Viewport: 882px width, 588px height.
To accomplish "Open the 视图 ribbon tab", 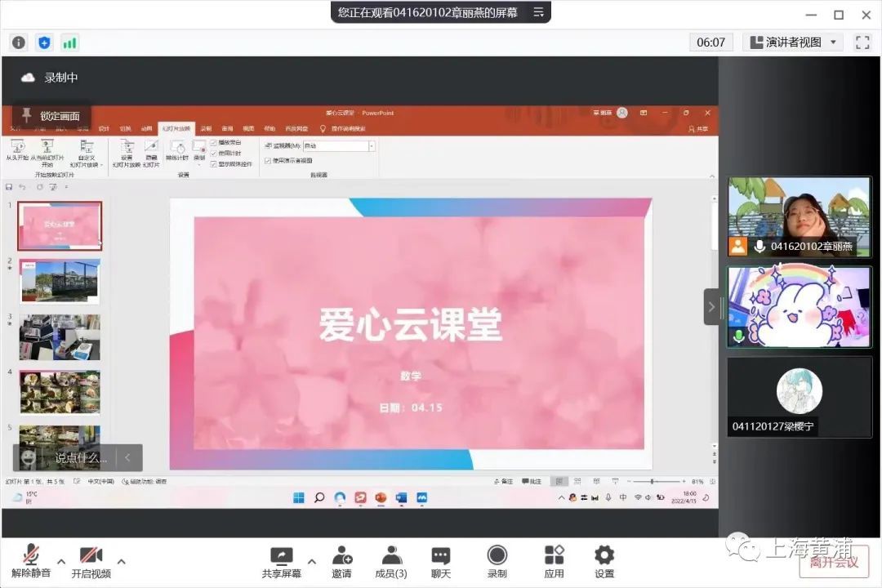I will (248, 129).
